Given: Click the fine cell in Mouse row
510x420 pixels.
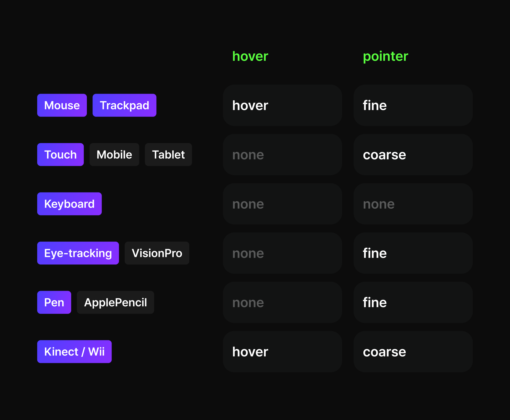Looking at the screenshot, I should 413,105.
